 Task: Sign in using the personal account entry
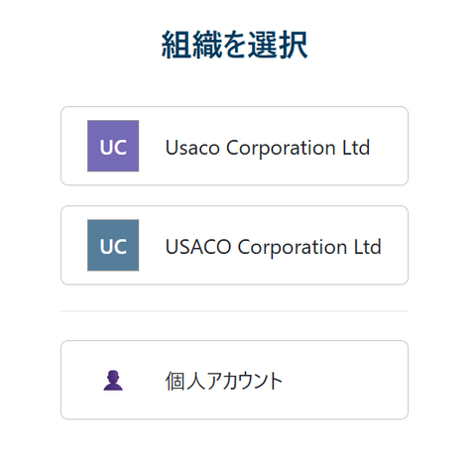tap(234, 380)
